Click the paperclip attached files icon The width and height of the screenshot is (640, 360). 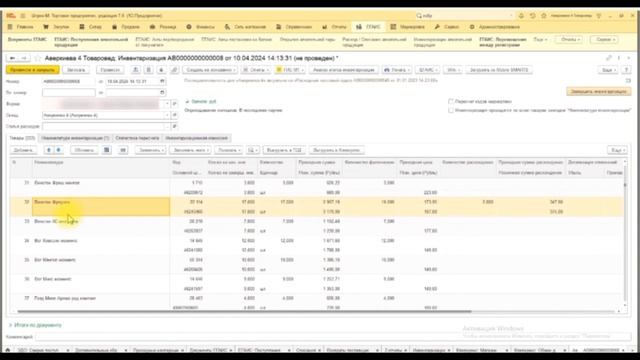[174, 70]
